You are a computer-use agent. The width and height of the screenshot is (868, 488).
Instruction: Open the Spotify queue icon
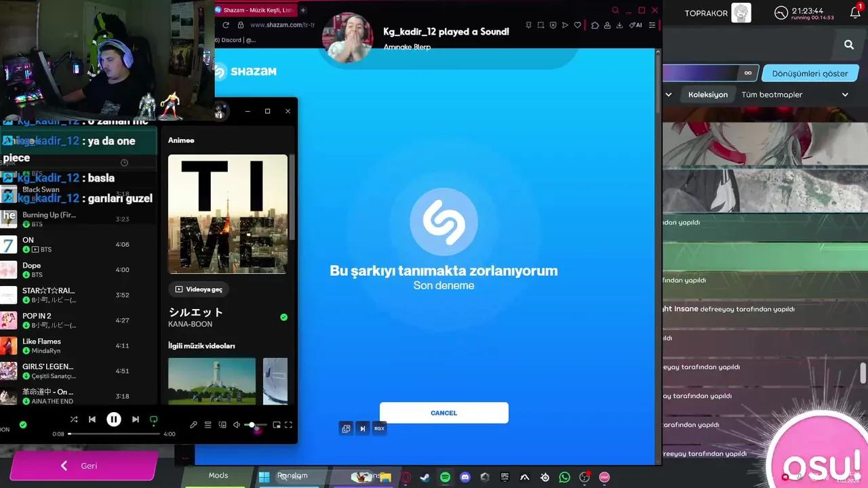208,425
